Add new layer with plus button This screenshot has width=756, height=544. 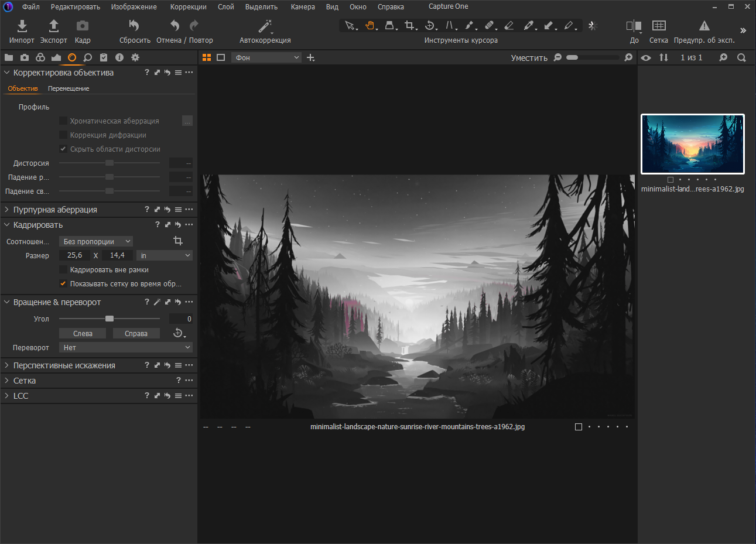(x=311, y=57)
